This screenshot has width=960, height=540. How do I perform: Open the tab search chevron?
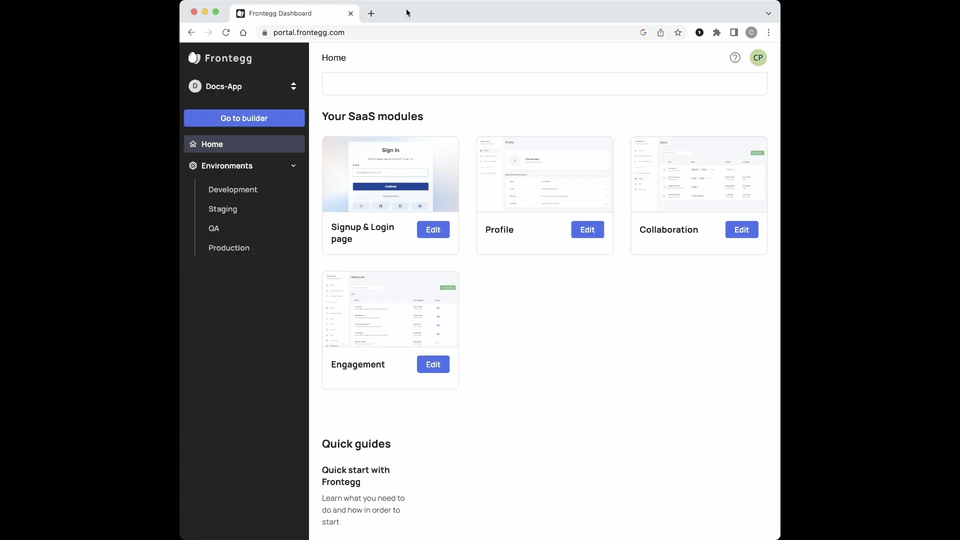pyautogui.click(x=768, y=13)
